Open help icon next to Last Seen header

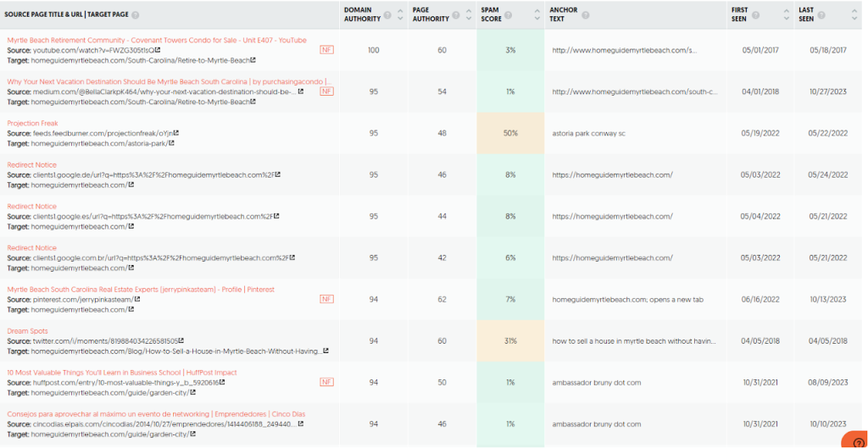pyautogui.click(x=821, y=14)
